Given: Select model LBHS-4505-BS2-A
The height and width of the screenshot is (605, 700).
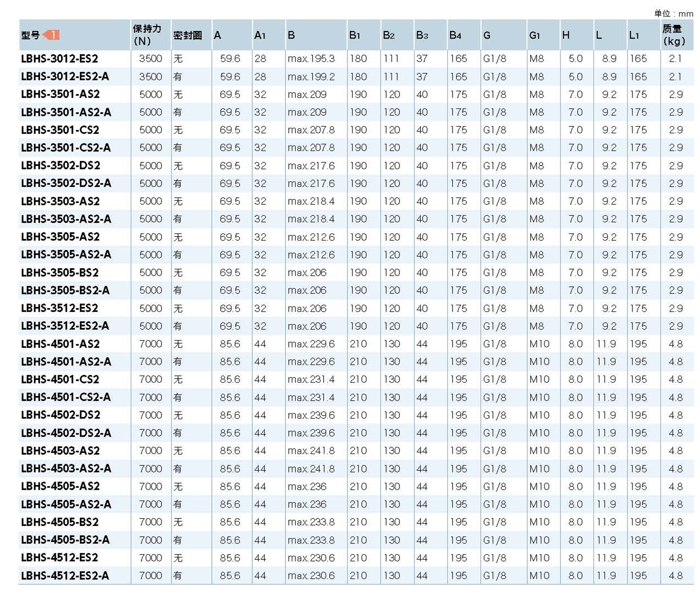Looking at the screenshot, I should [65, 540].
